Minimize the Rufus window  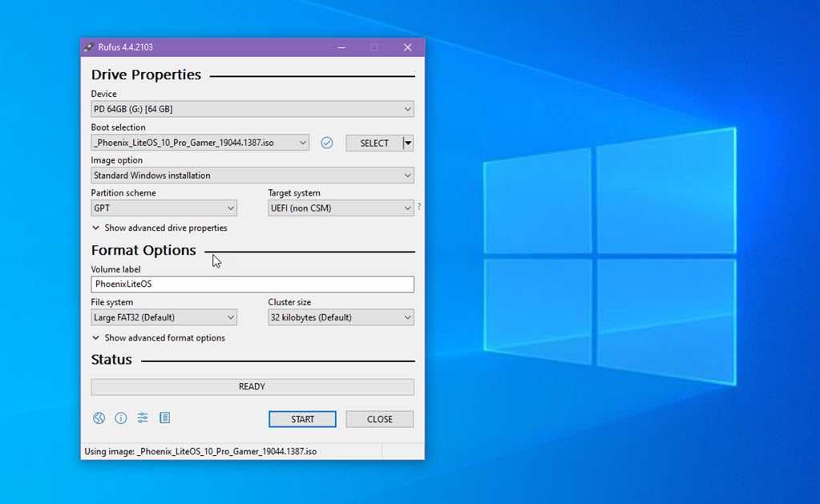click(x=341, y=47)
